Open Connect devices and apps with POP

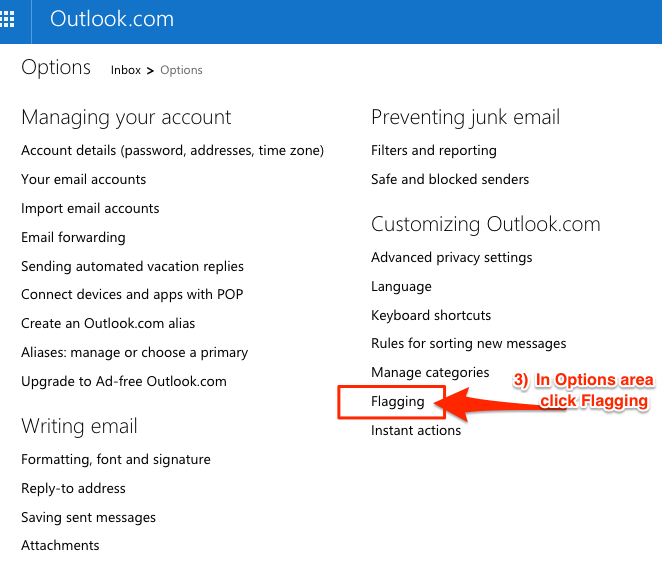(132, 294)
